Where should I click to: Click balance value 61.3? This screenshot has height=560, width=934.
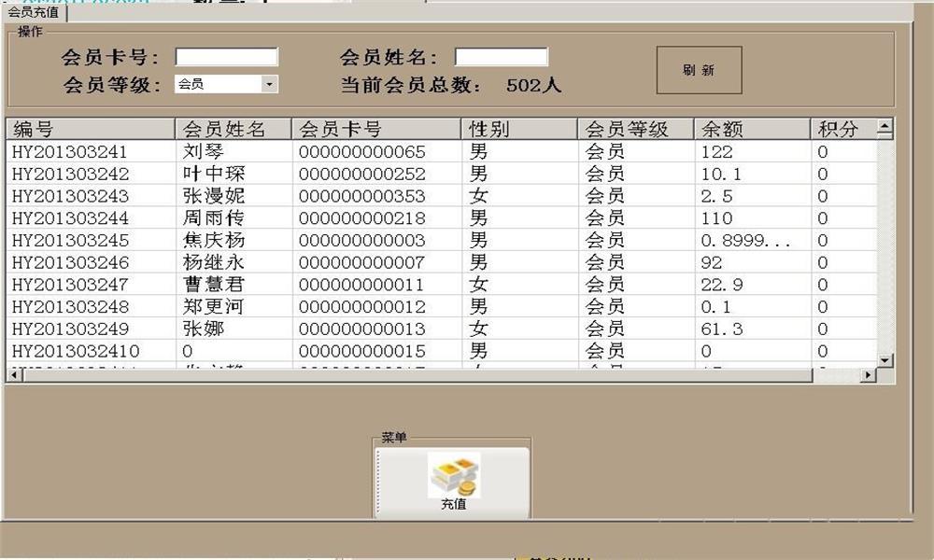click(722, 329)
